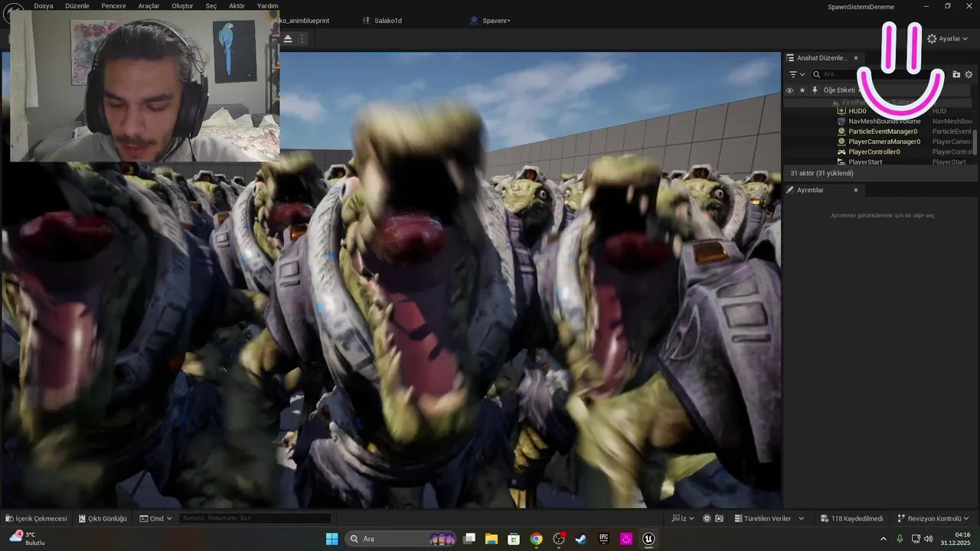Switch to the animblueprint tab
The height and width of the screenshot is (551, 980).
coord(305,21)
